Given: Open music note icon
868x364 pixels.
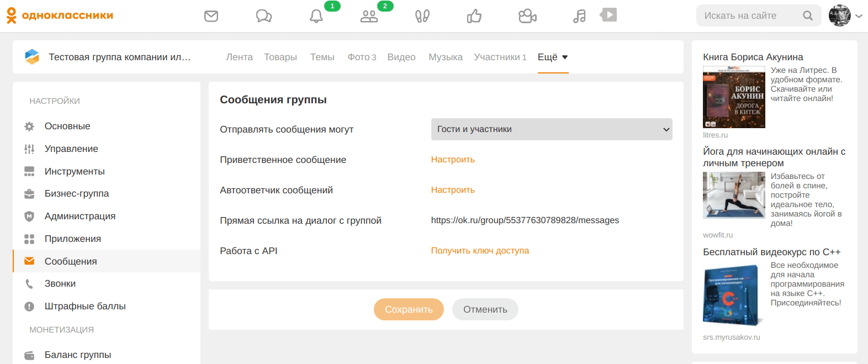Looking at the screenshot, I should pyautogui.click(x=579, y=16).
